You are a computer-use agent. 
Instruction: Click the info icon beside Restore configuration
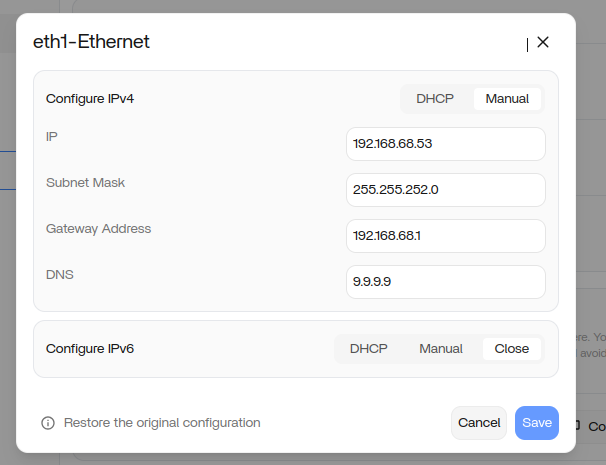tap(48, 423)
